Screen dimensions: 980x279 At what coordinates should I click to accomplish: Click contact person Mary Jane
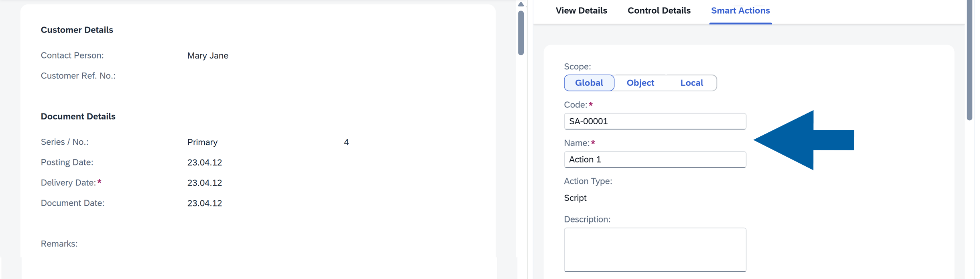(208, 56)
